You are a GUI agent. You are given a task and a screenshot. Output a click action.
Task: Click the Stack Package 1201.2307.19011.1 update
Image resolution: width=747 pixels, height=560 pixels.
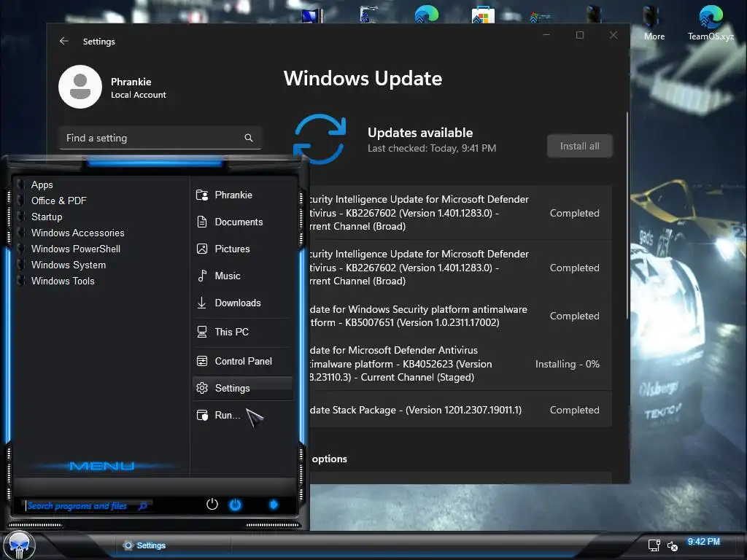pyautogui.click(x=460, y=410)
